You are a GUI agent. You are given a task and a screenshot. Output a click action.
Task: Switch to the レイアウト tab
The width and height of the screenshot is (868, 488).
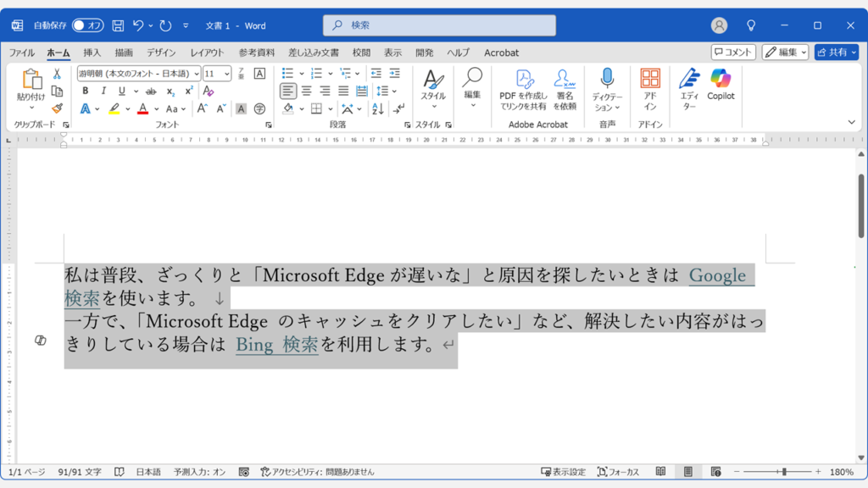207,53
